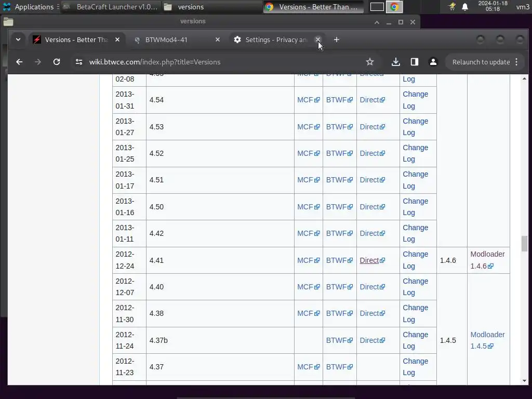532x399 pixels.
Task: Click Relaunch to update button
Action: click(481, 62)
